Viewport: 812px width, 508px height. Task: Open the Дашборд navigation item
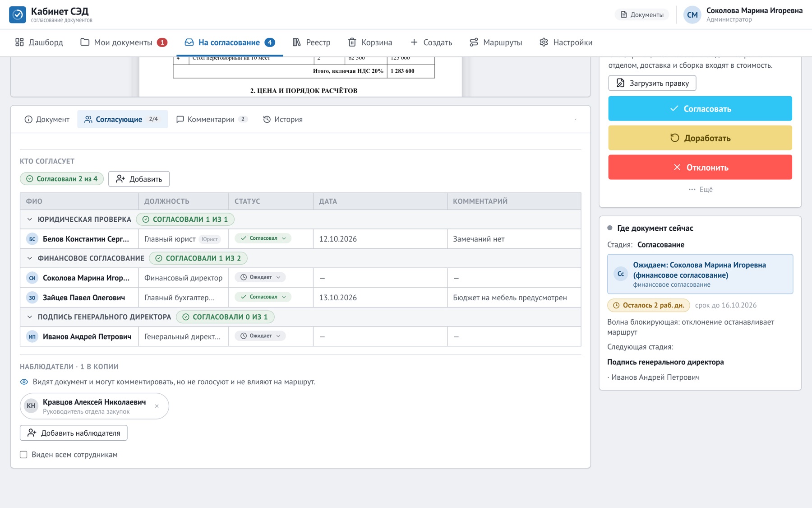click(39, 42)
